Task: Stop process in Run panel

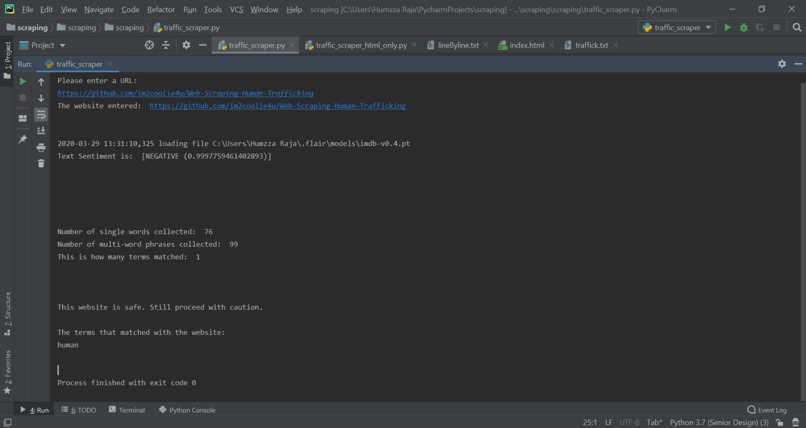Action: [x=23, y=98]
